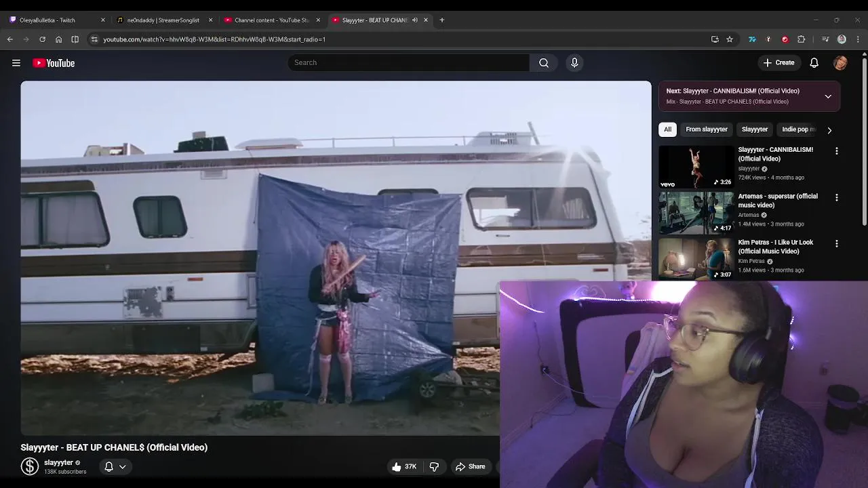868x488 pixels.
Task: View site information icon in address bar
Action: pos(94,39)
